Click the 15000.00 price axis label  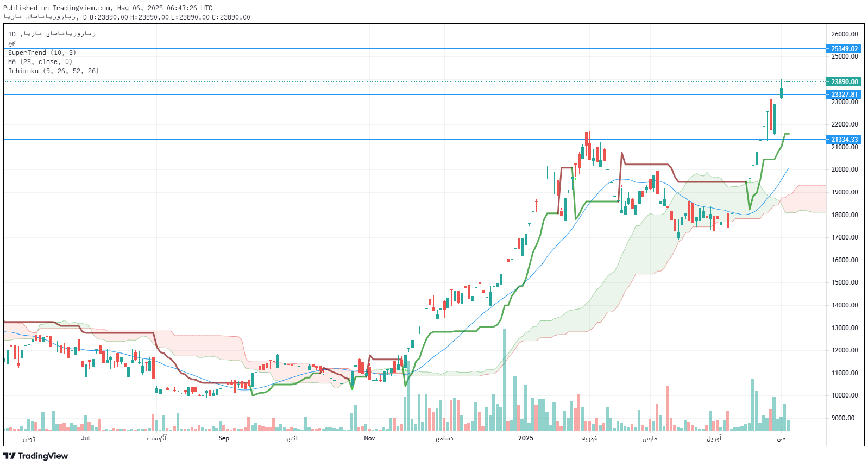point(845,282)
